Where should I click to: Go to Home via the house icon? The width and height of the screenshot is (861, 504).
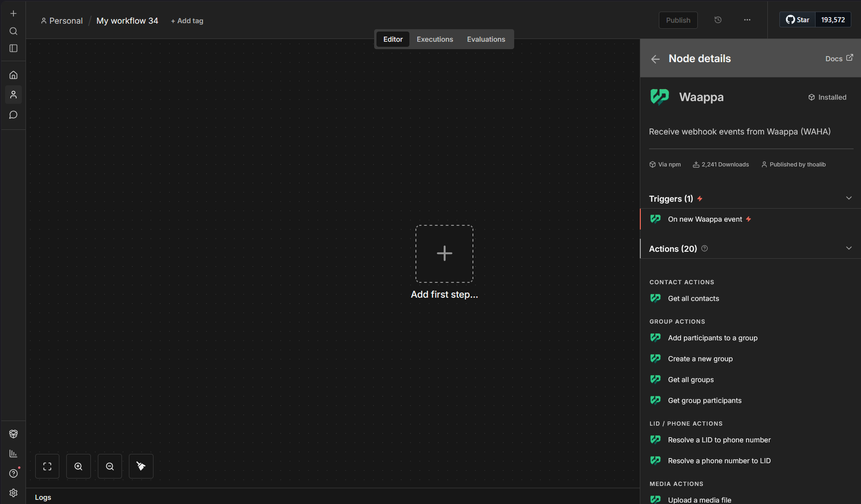tap(13, 75)
